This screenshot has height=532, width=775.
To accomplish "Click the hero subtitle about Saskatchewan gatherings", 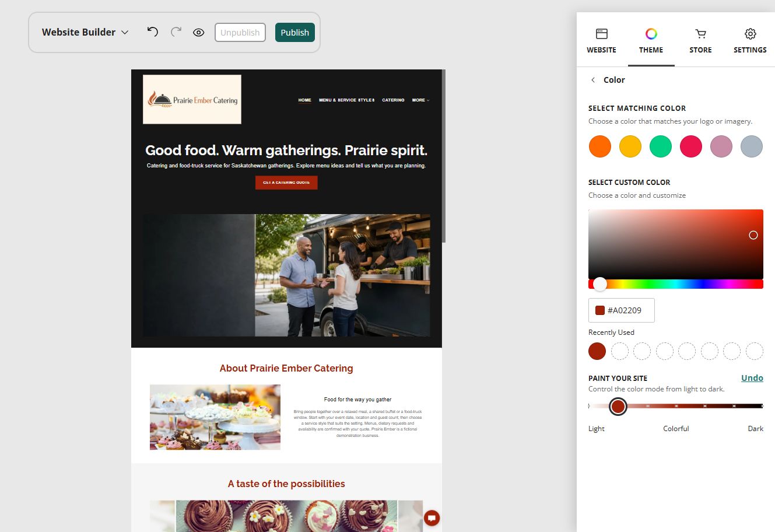I will click(x=286, y=166).
